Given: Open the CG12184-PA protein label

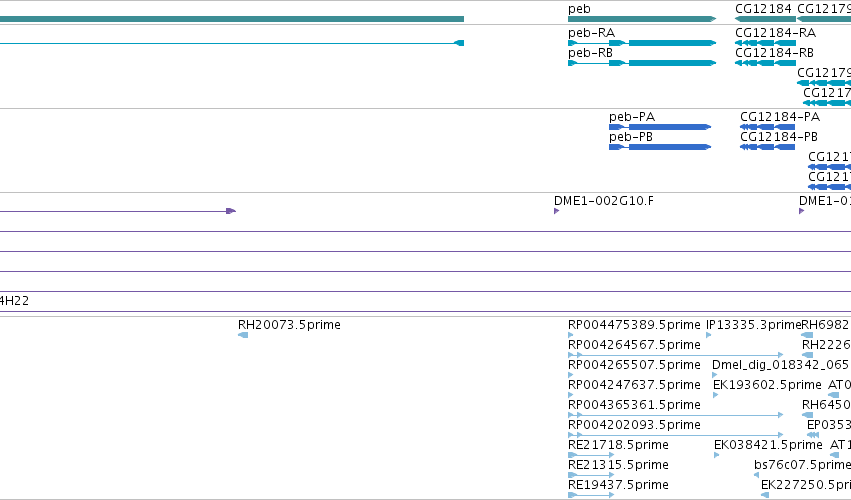Looking at the screenshot, I should click(x=780, y=117).
